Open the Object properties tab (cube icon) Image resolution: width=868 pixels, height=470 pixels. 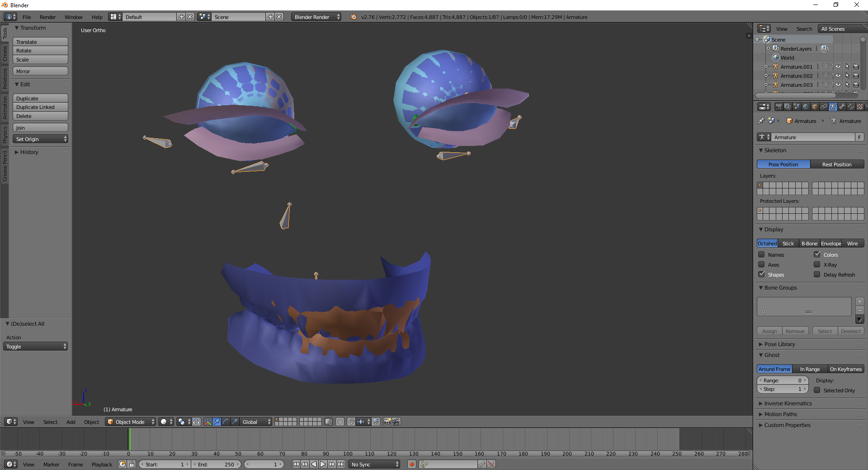point(815,107)
